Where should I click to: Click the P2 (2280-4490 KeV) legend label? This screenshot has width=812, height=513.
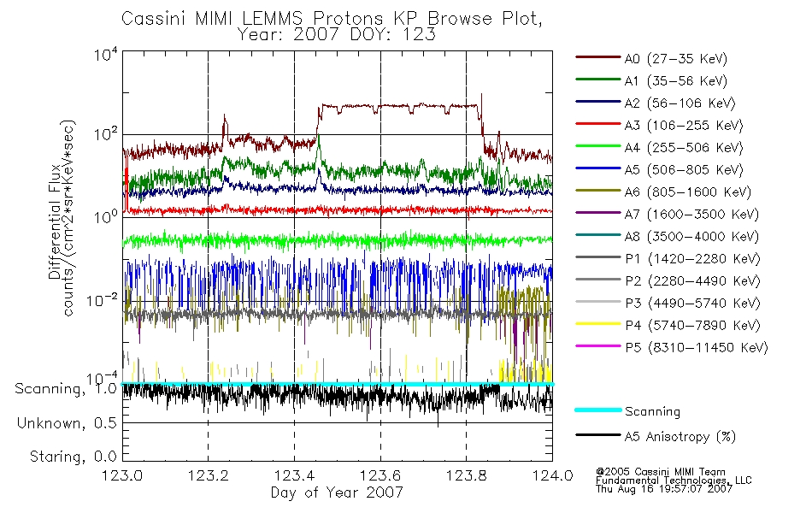tap(692, 280)
